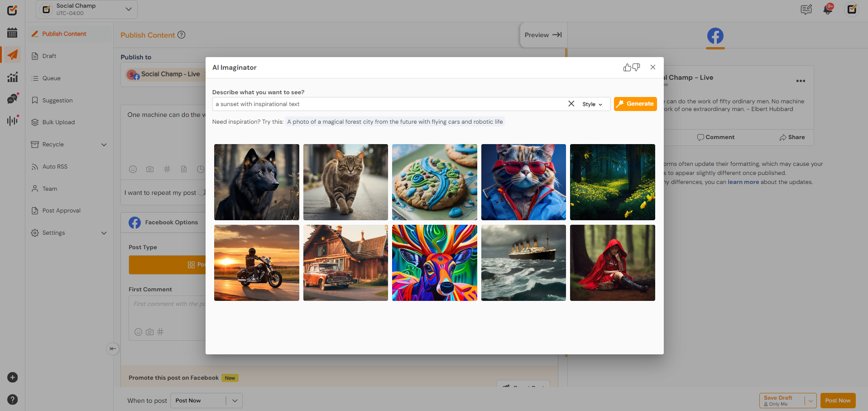Viewport: 868px width, 411px height.
Task: Select the colorful deer artwork thumbnail
Action: coord(435,263)
